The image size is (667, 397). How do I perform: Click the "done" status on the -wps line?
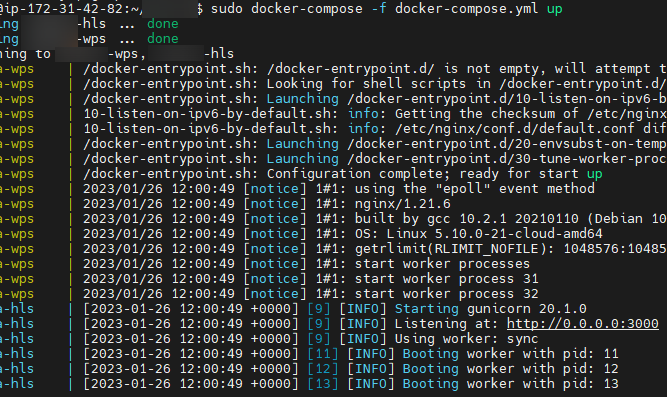point(162,39)
